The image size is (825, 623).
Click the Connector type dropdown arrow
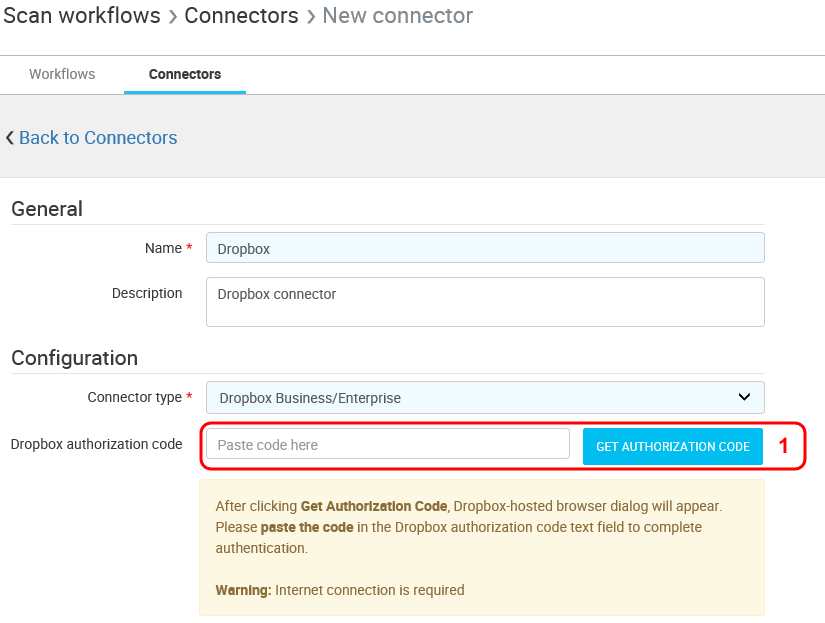pos(744,397)
